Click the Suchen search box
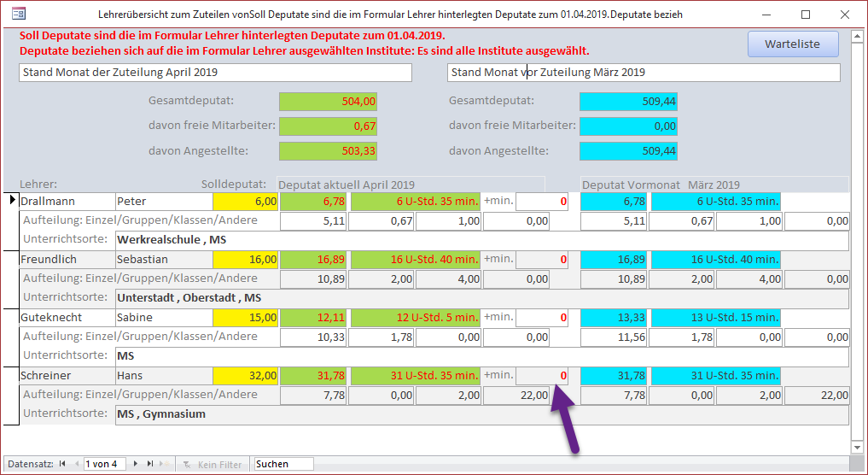The height and width of the screenshot is (475, 868). tap(283, 464)
